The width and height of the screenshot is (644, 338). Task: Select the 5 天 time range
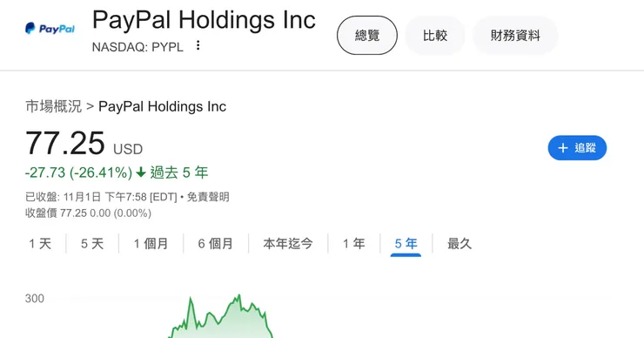[x=92, y=244]
